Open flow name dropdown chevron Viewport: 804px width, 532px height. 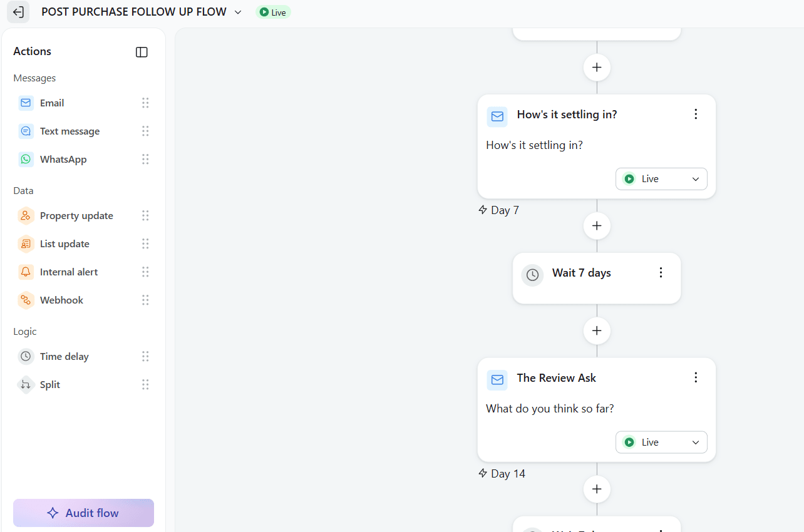[238, 12]
